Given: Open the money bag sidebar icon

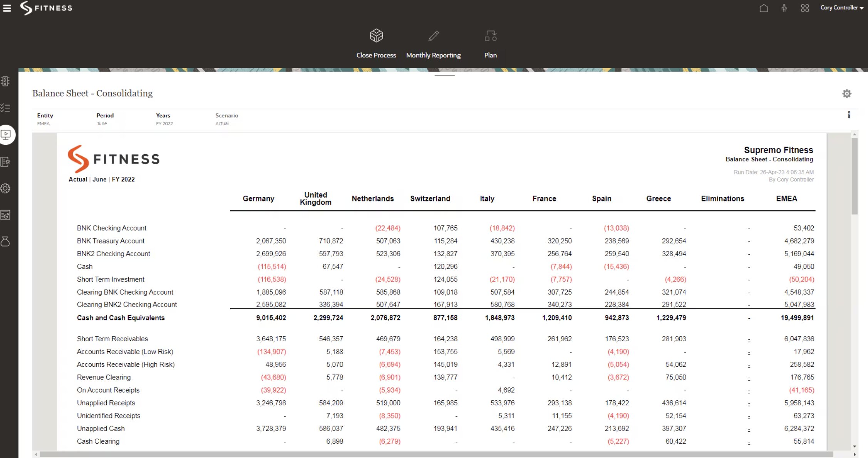Looking at the screenshot, I should (x=5, y=242).
